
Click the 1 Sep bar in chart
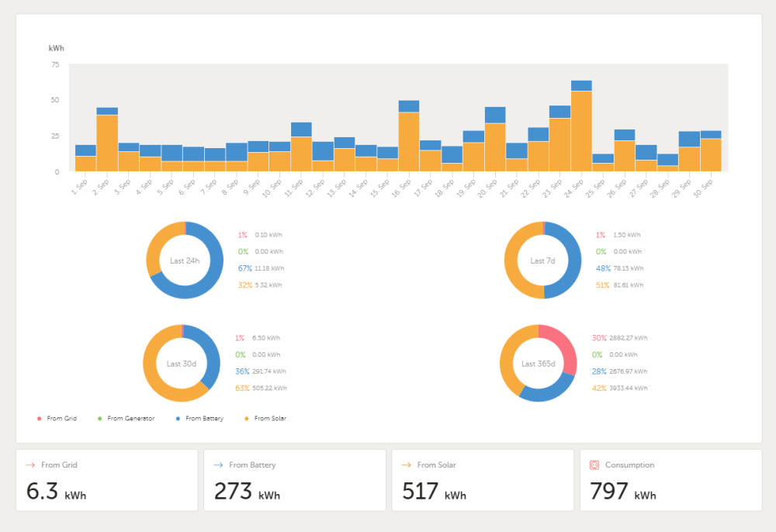point(85,158)
